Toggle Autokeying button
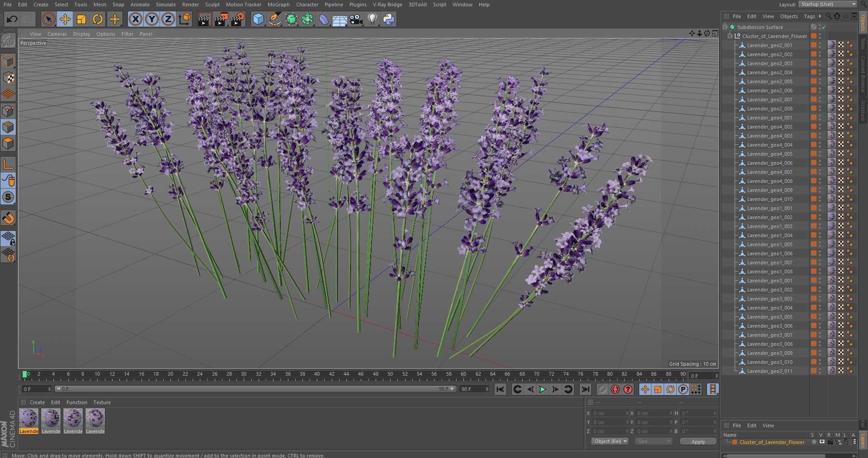This screenshot has width=868, height=458. tap(615, 389)
